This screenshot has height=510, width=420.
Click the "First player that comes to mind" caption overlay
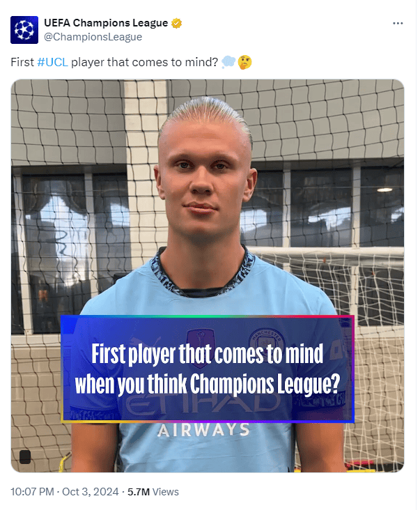[208, 369]
